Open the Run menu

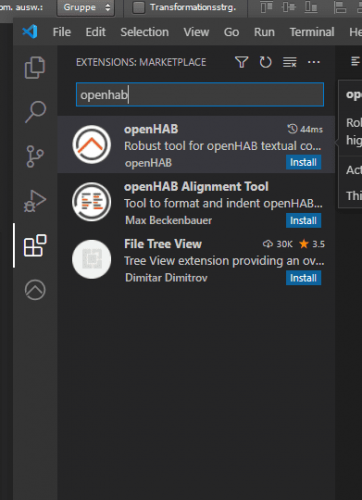[x=264, y=32]
